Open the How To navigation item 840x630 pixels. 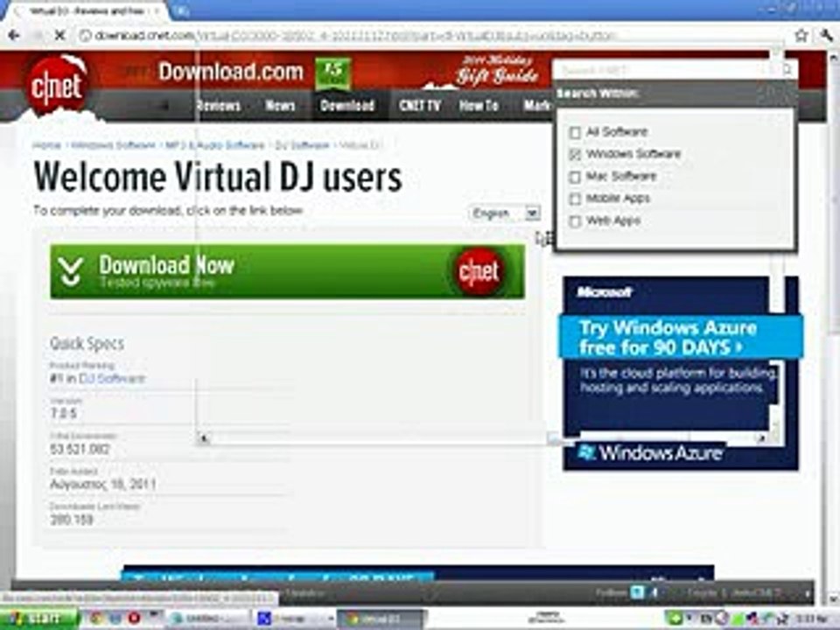pos(479,106)
